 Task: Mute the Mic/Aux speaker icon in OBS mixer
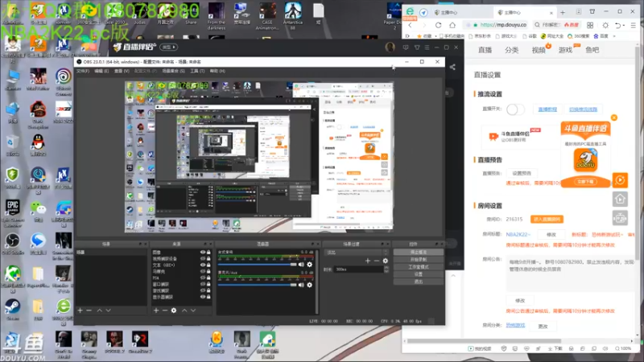[x=301, y=285]
